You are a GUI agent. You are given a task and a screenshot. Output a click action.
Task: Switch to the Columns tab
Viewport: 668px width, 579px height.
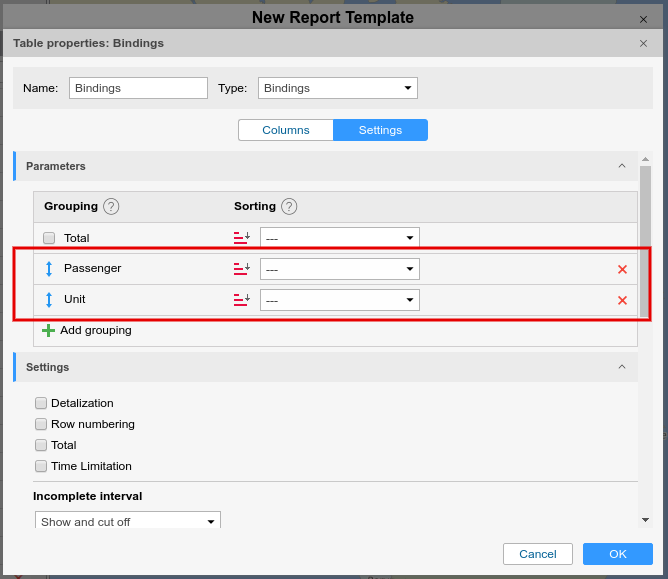coord(285,130)
